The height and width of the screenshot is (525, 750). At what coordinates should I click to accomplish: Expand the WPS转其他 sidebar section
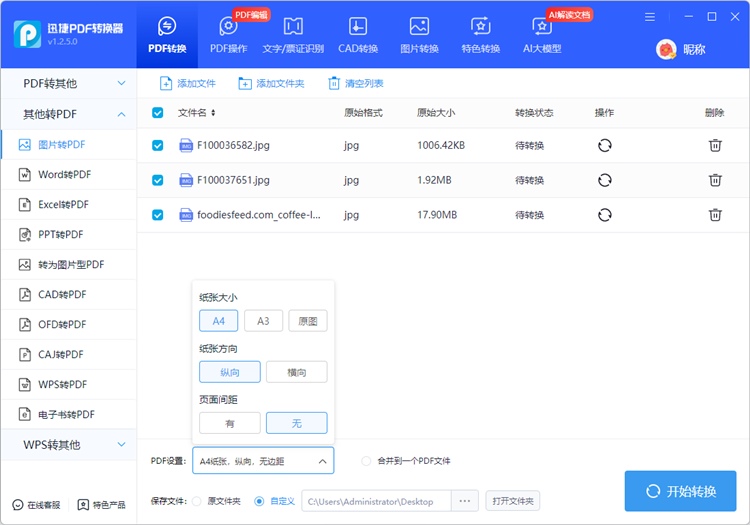68,444
